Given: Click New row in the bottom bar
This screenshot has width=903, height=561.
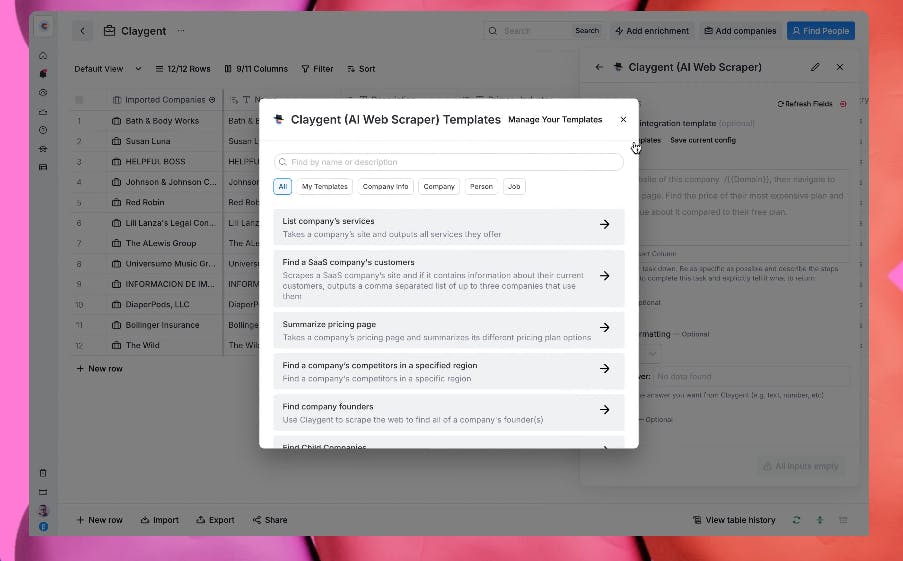Looking at the screenshot, I should [100, 520].
